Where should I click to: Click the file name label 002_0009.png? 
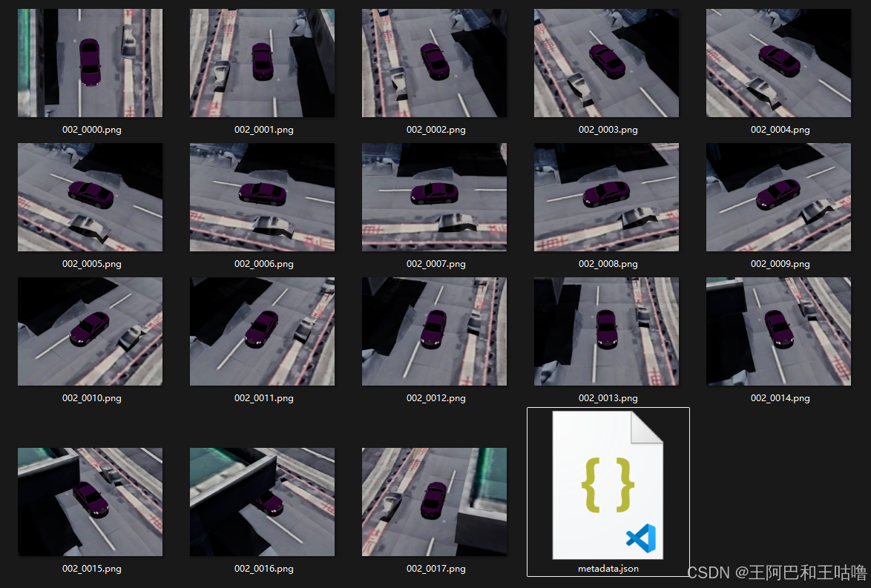(780, 264)
